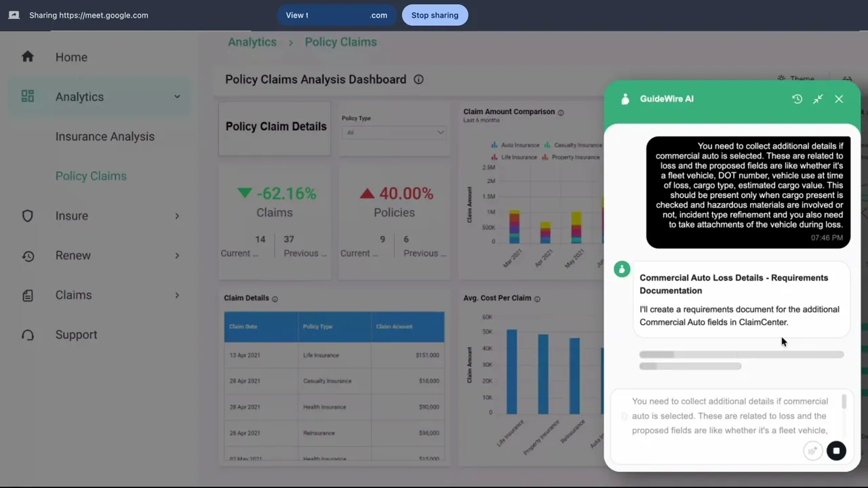Expand the Claims menu arrow
868x488 pixels.
(177, 295)
